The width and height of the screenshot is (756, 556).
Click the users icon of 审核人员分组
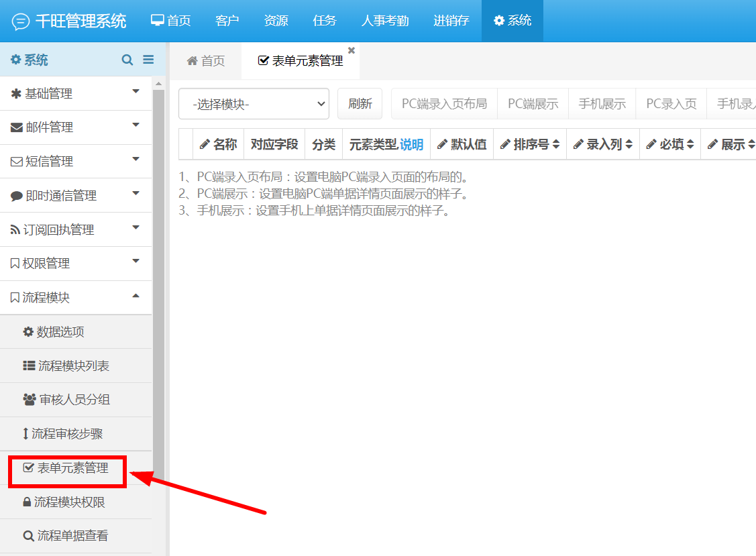(x=30, y=400)
